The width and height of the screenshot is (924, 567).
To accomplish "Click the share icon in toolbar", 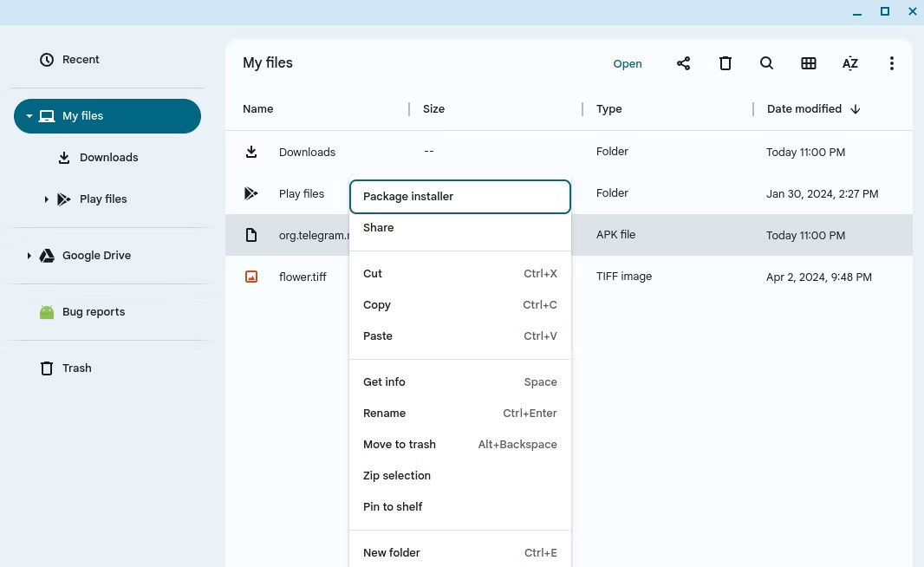I will point(683,63).
